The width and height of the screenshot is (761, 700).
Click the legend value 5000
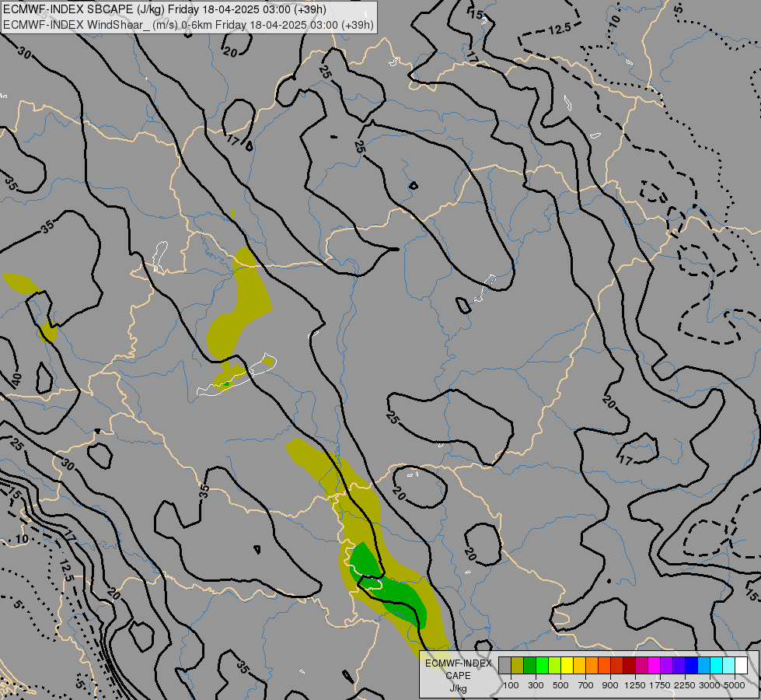(x=735, y=685)
